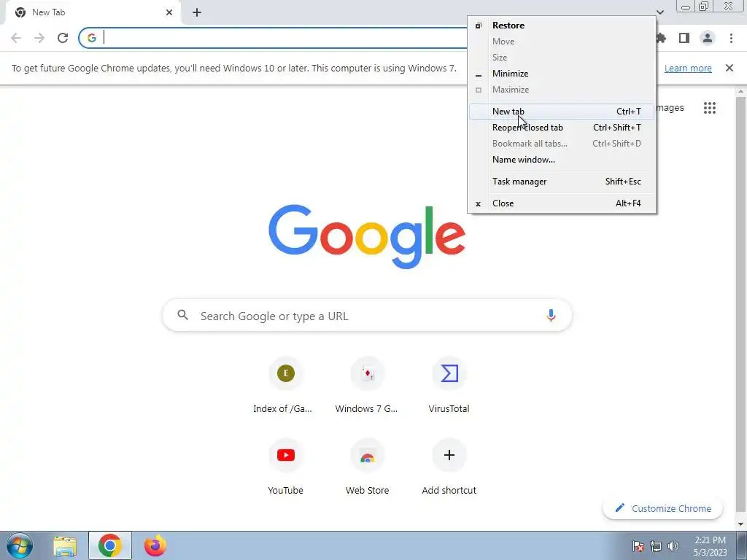
Task: Click the Images link
Action: (x=670, y=108)
